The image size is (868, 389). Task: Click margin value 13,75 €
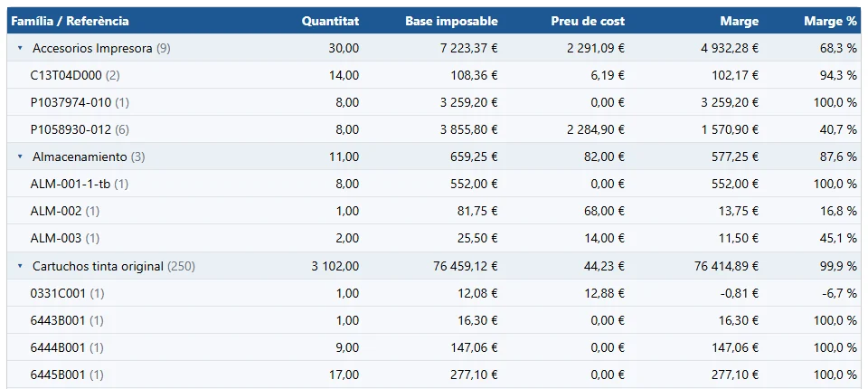[739, 211]
